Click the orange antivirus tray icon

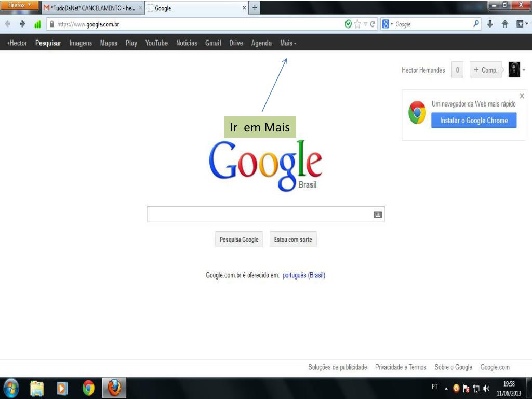(456, 388)
